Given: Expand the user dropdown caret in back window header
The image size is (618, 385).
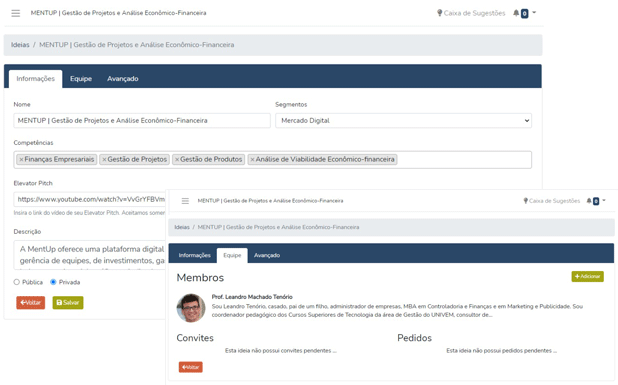Looking at the screenshot, I should [x=534, y=13].
